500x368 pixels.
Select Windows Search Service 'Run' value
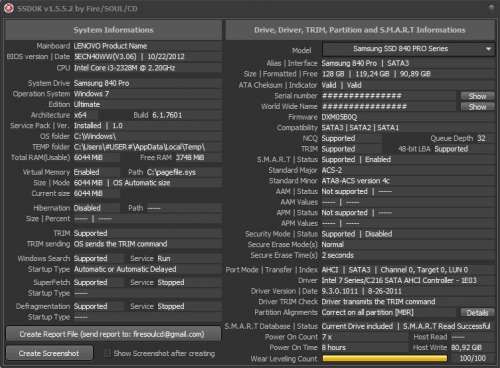164,259
